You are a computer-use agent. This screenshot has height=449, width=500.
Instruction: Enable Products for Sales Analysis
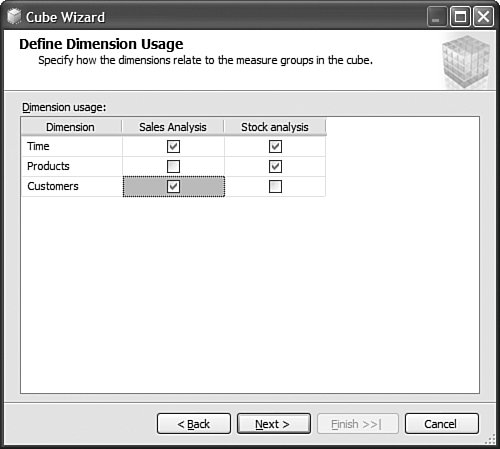173,166
